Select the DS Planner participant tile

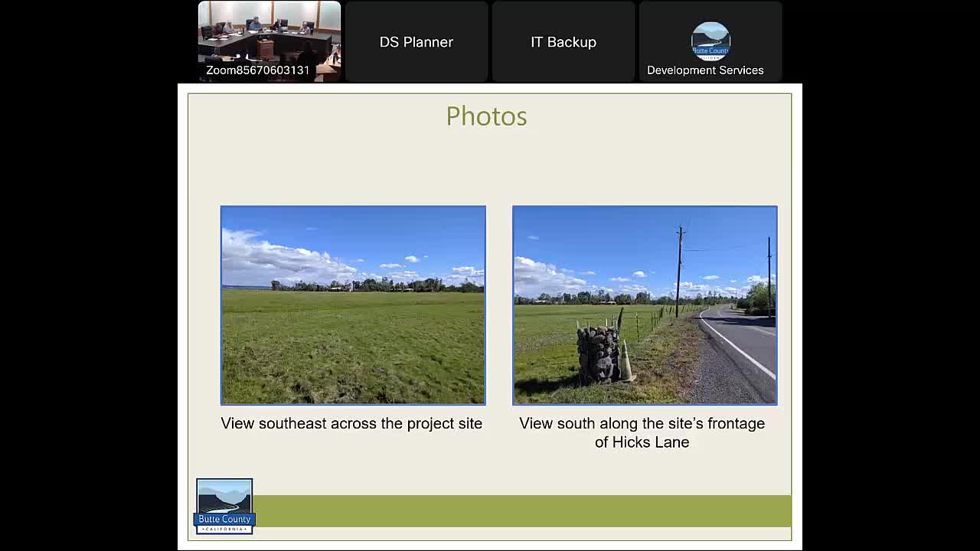416,42
